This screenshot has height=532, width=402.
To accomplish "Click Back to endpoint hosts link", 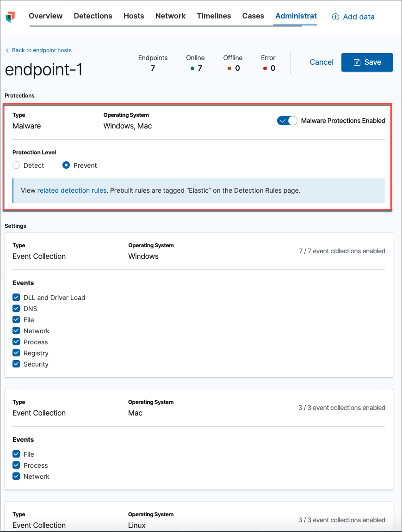I will pyautogui.click(x=42, y=50).
